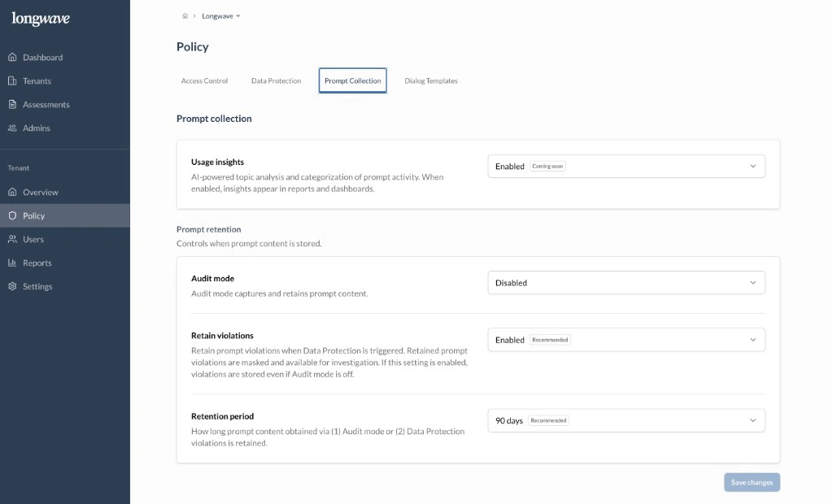Click the Save changes button

click(751, 481)
